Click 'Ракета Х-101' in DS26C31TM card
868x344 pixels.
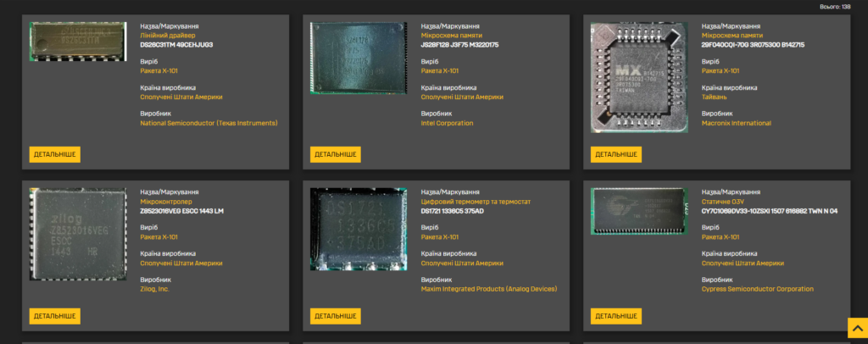159,71
